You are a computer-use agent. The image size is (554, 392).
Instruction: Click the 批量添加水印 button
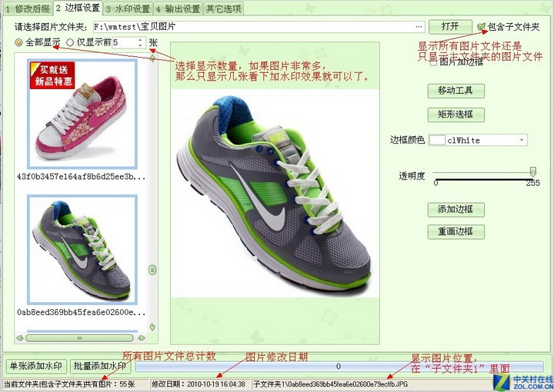(x=100, y=366)
